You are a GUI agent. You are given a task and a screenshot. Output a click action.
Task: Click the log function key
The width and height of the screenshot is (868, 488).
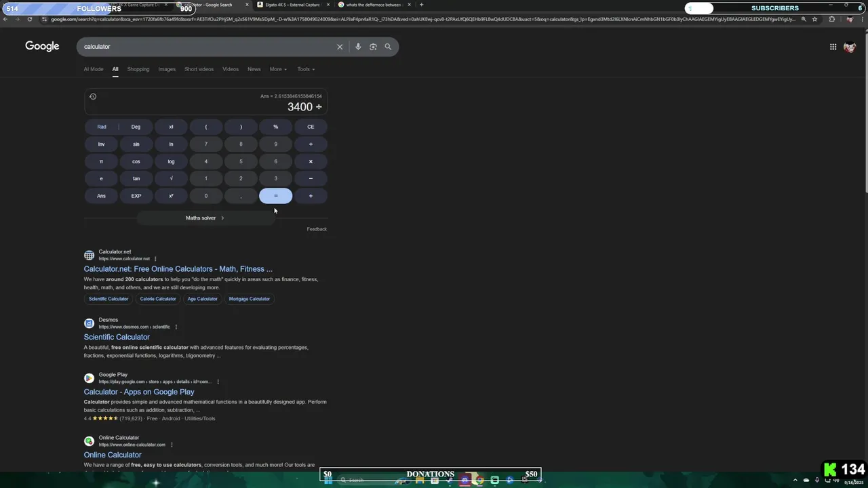point(171,161)
